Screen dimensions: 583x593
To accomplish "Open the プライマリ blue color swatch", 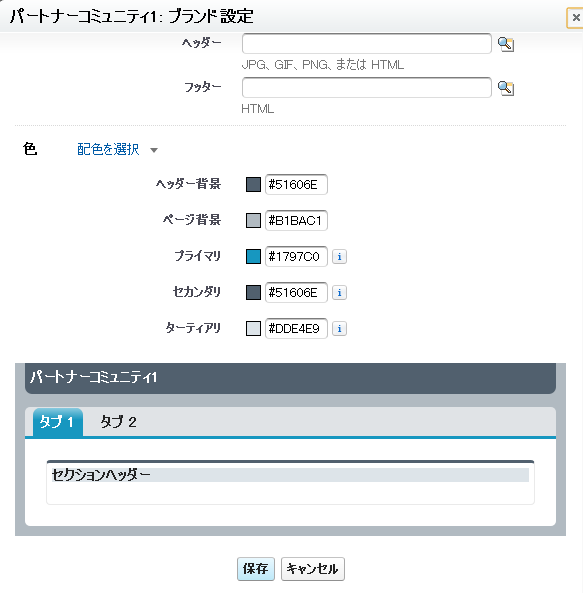I will click(x=253, y=256).
